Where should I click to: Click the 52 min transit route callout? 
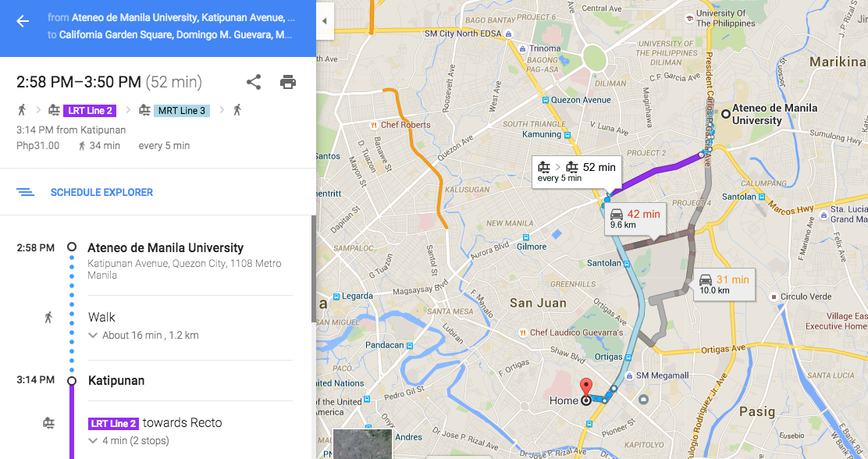tap(576, 172)
